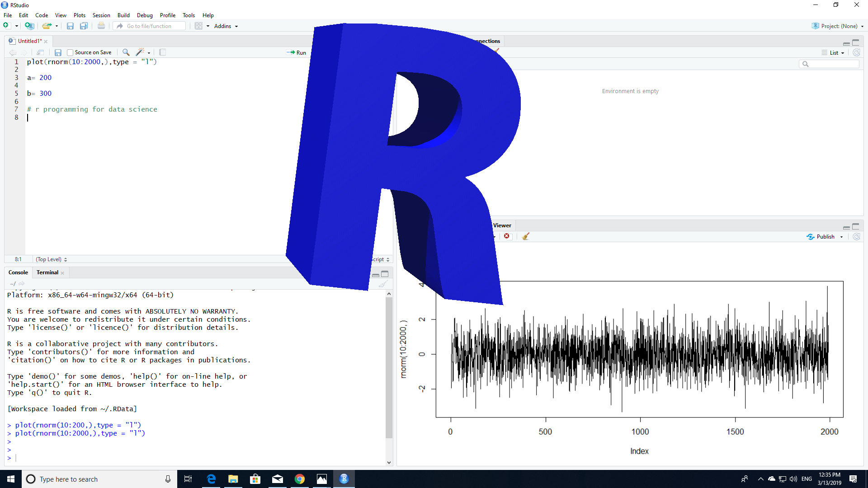Open the Debug menu
868x488 pixels.
145,15
